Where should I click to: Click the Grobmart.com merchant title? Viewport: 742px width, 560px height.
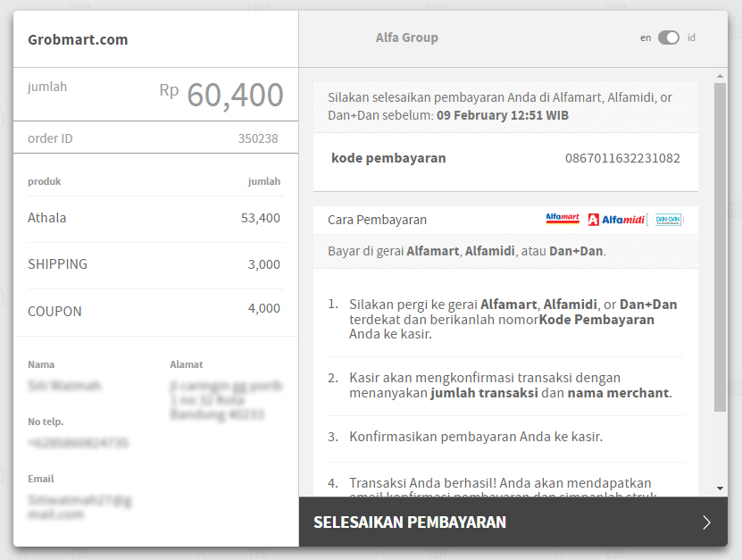(x=78, y=40)
